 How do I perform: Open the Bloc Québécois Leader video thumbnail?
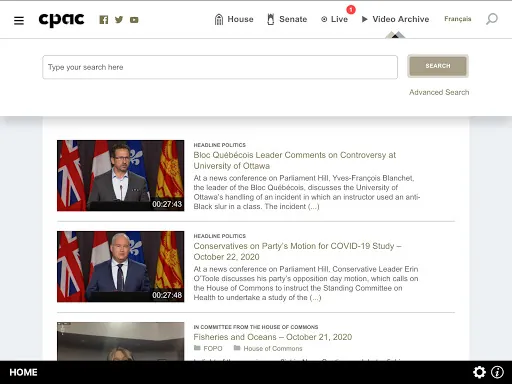click(121, 176)
